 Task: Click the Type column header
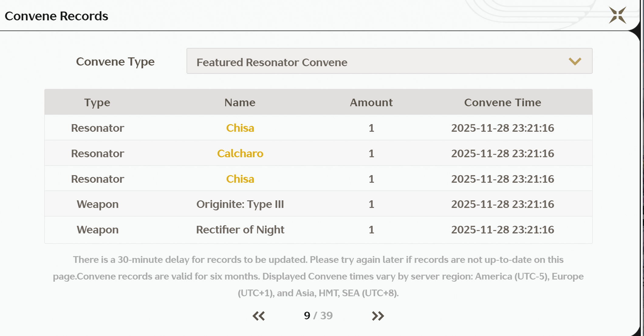click(97, 103)
